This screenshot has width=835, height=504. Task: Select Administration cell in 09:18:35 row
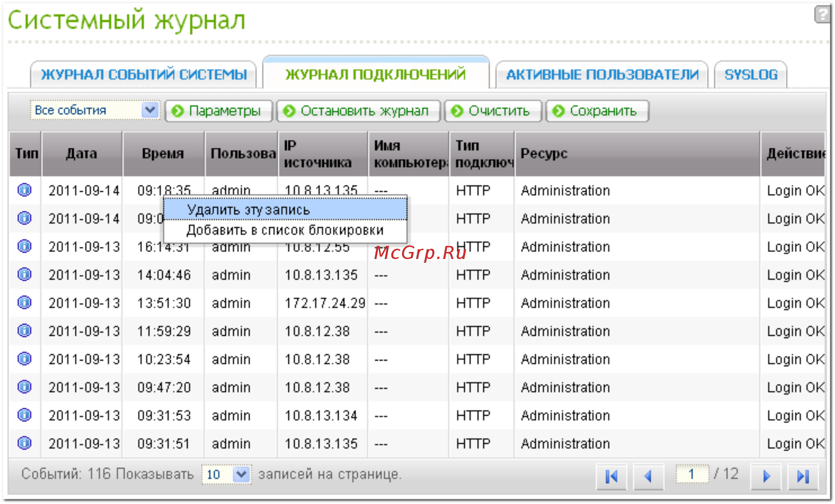coord(565,190)
